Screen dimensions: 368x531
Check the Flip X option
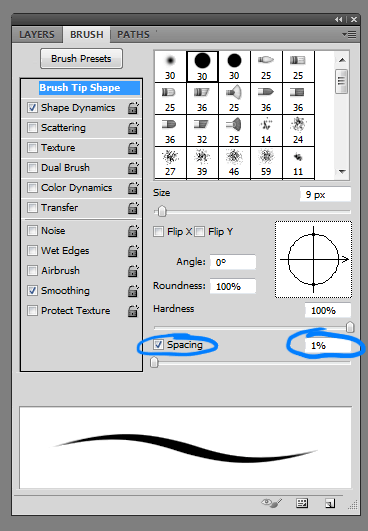pyautogui.click(x=158, y=232)
